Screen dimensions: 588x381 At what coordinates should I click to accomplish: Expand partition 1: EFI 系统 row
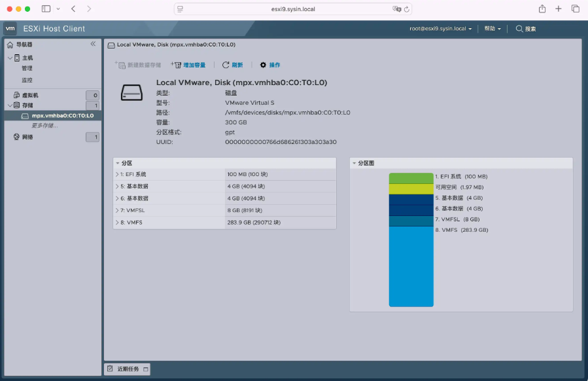(117, 174)
